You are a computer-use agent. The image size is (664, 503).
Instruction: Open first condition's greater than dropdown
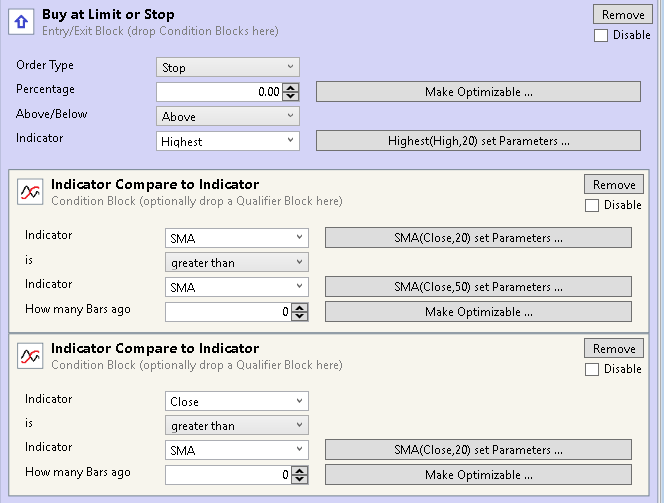point(237,263)
